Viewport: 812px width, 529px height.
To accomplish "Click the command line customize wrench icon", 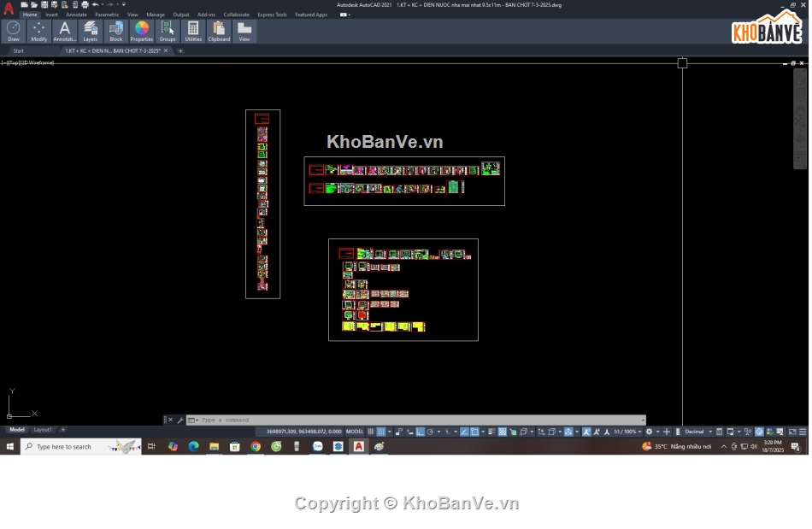I will pyautogui.click(x=180, y=420).
